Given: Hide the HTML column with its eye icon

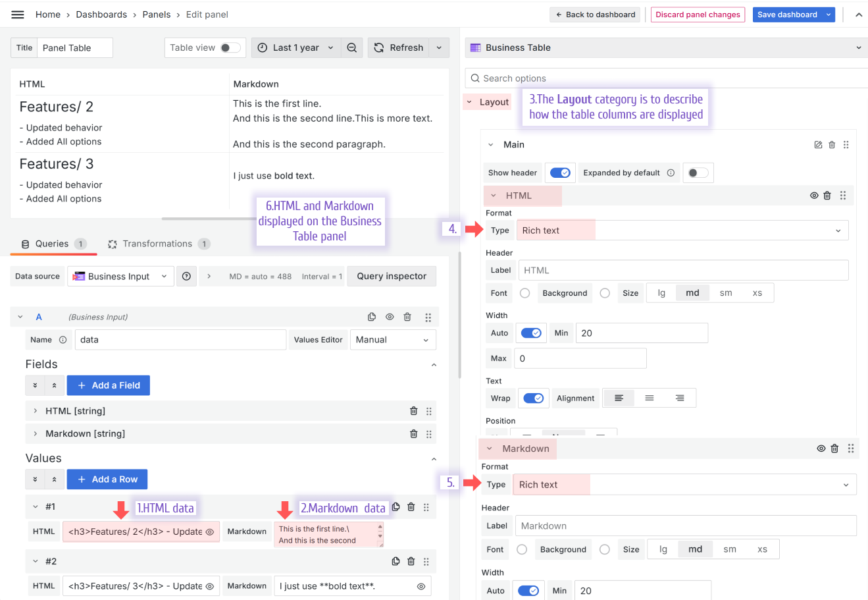Looking at the screenshot, I should coord(814,196).
